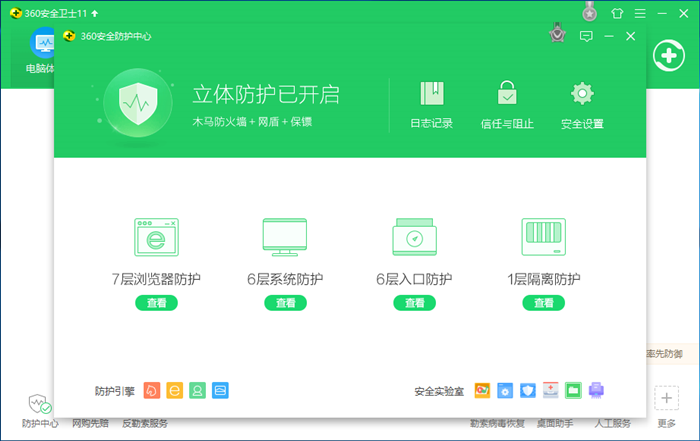Click the 1层隔离防护 isolation icon
The image size is (700, 441).
543,237
